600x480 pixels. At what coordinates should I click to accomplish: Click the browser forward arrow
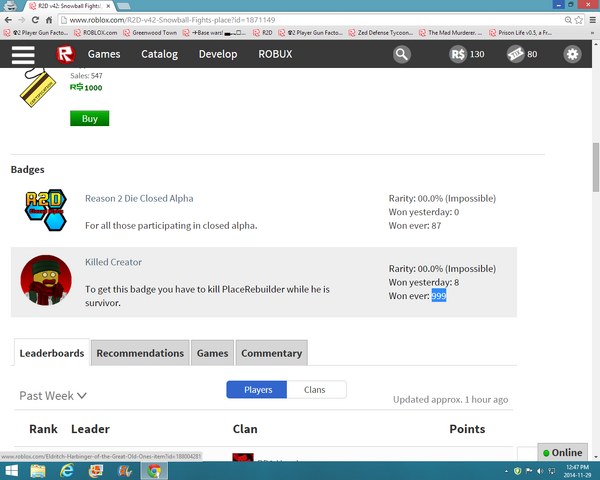(x=21, y=20)
